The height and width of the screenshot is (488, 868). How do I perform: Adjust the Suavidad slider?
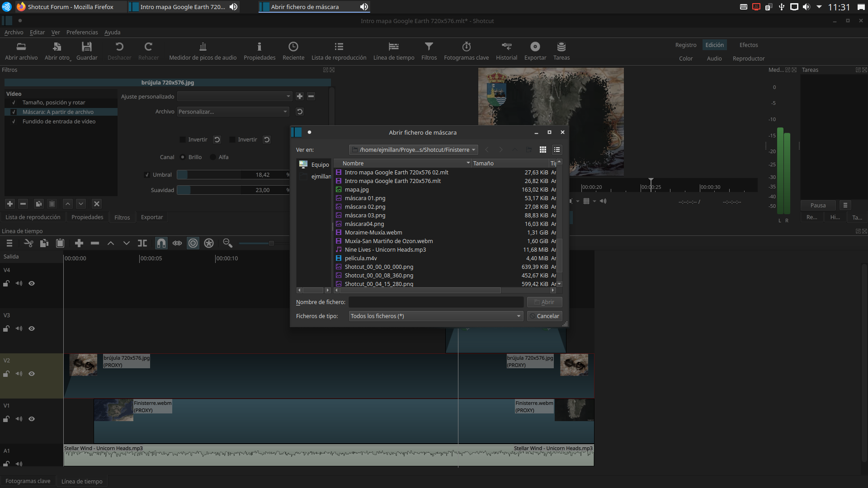click(233, 190)
